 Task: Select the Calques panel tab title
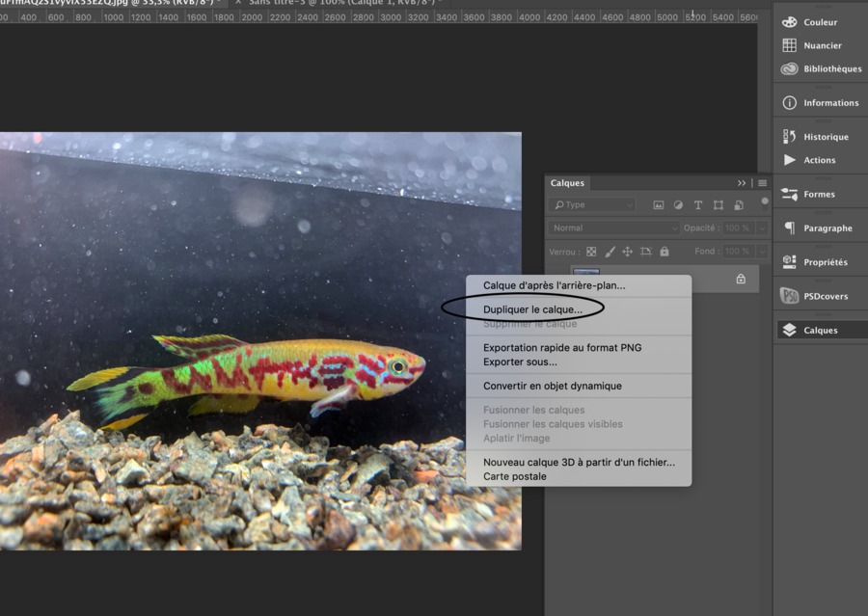point(567,182)
